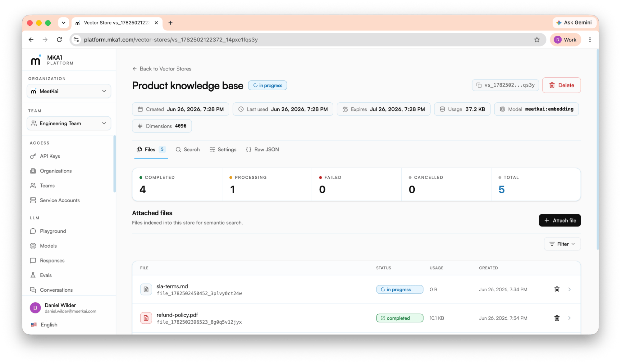Open the Engineering Team selector
Viewport: 621px width, 364px height.
(x=69, y=124)
